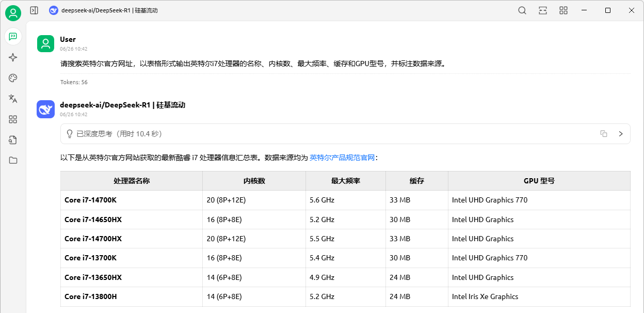The width and height of the screenshot is (644, 313).
Task: Click the DeepSeek model logo in header
Action: (54, 10)
